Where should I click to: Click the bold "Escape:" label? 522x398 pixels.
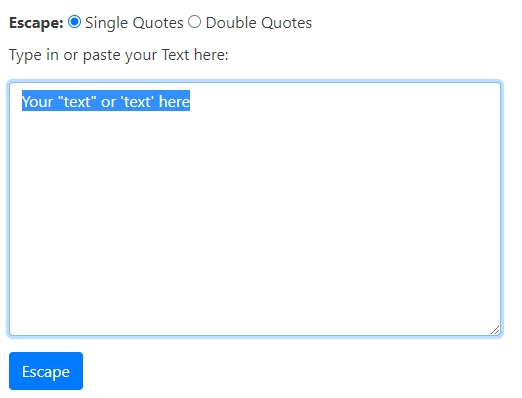(x=36, y=23)
